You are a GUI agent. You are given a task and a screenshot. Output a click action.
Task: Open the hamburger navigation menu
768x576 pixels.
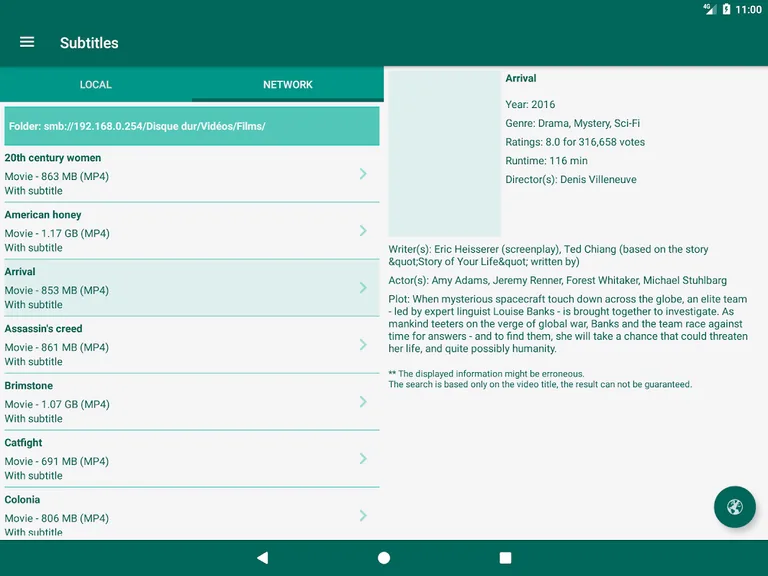pos(27,42)
